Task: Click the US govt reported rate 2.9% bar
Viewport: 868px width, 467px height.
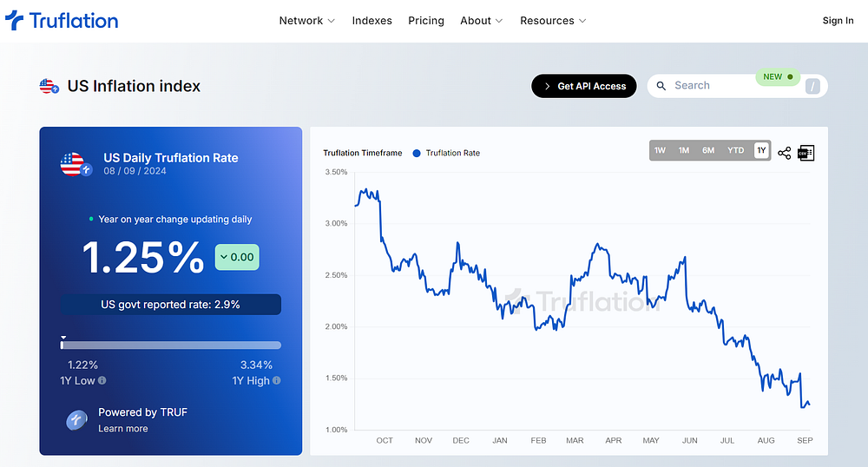Action: pos(170,305)
